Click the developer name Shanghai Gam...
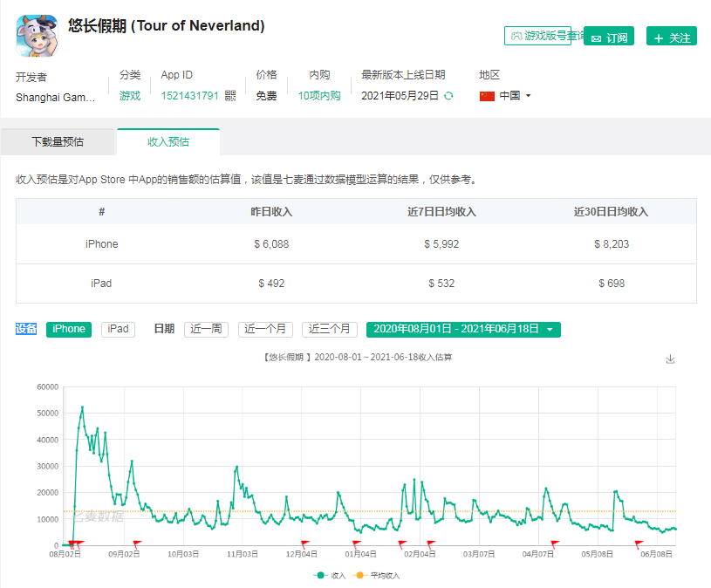711x588 pixels. point(55,98)
